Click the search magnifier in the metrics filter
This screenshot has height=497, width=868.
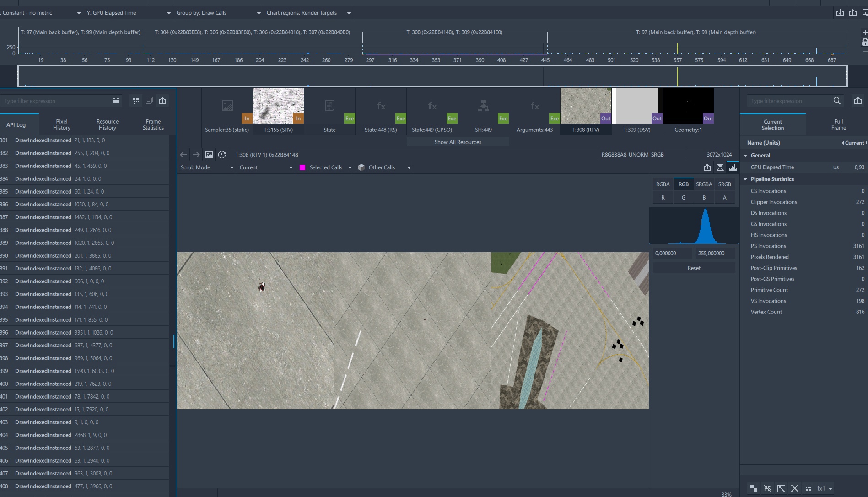(837, 101)
